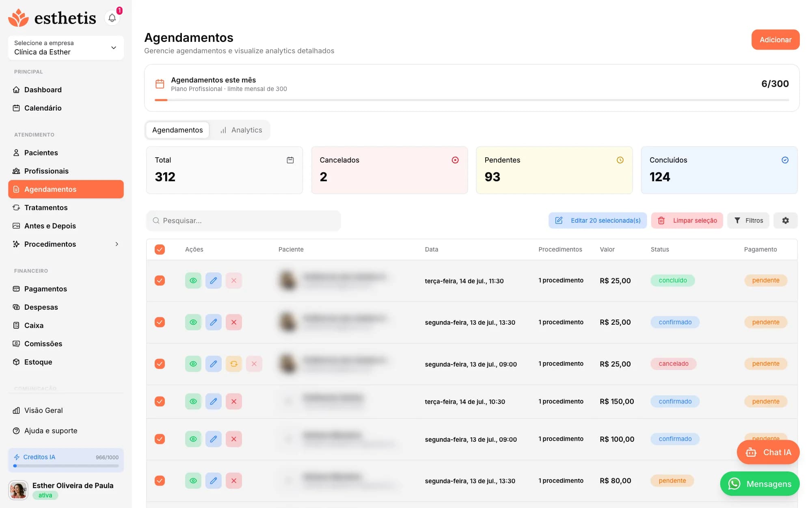Uncheck the select-all checkbox in table header

pos(160,250)
